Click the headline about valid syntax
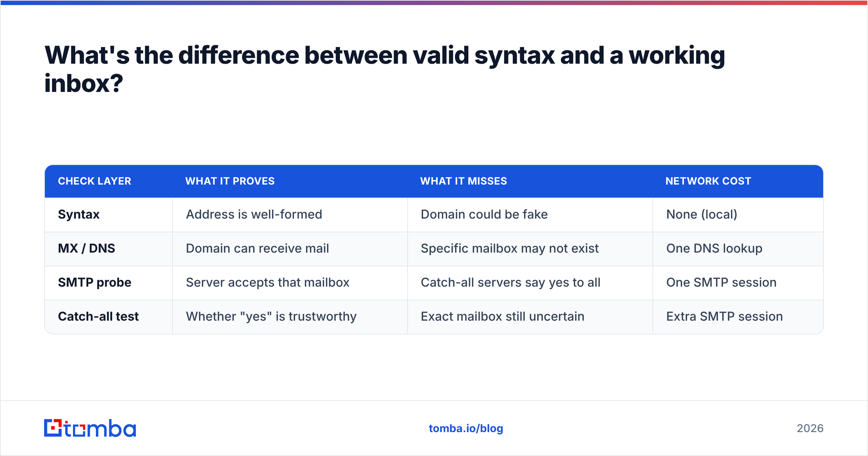 385,69
